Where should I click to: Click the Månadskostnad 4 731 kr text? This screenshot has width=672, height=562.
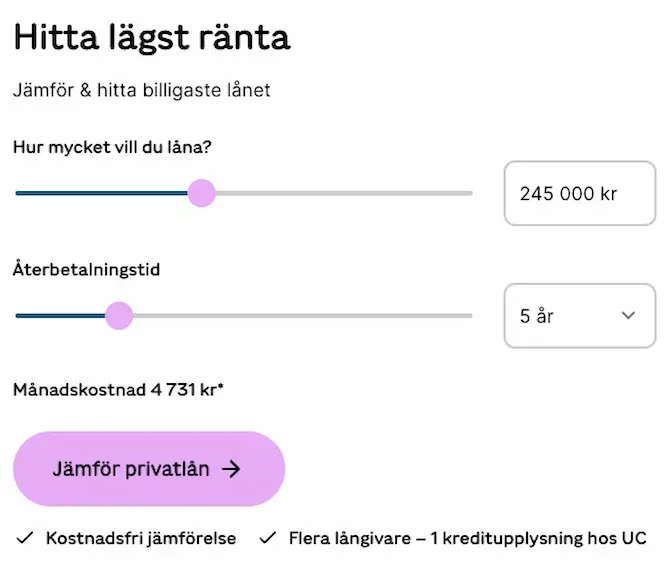point(118,390)
